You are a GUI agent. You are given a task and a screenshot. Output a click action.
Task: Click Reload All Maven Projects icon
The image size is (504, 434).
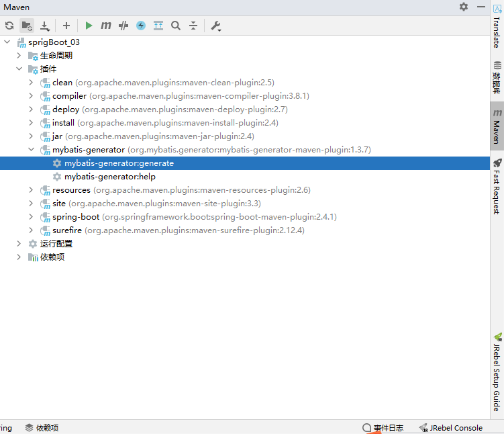click(x=9, y=26)
